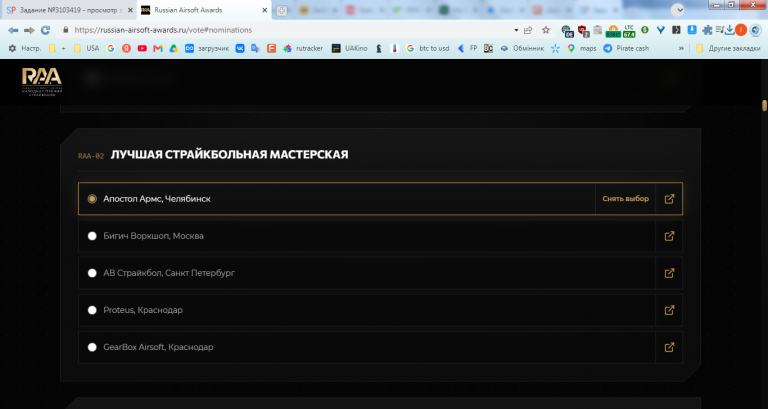
Task: Open the VK bookmark
Action: 240,48
